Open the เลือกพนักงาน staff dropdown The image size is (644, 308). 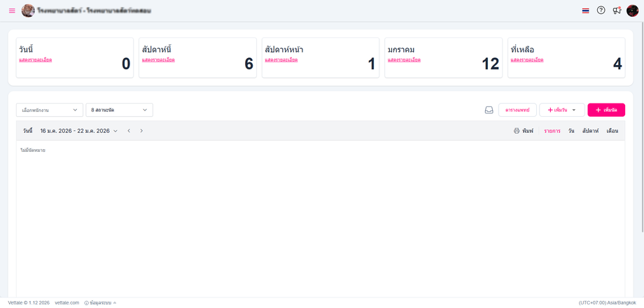(x=50, y=110)
